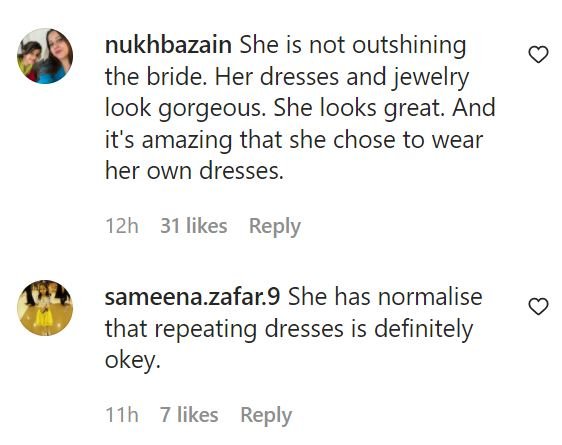
Task: Visit the nukhbazain username link
Action: (x=168, y=46)
